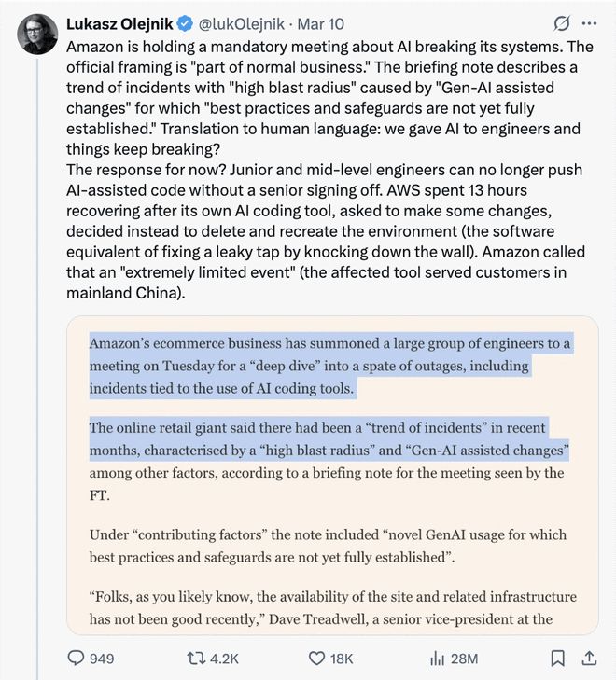The width and height of the screenshot is (616, 680).
Task: Bookmark this post
Action: point(558,658)
